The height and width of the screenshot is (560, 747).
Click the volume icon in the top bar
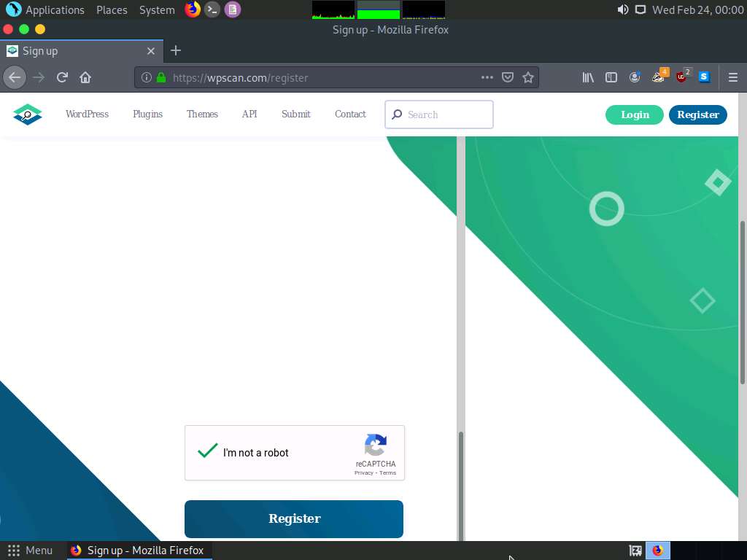[621, 9]
